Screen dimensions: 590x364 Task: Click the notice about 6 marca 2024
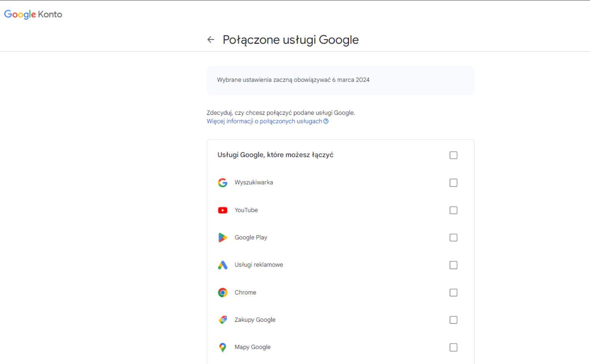click(341, 80)
